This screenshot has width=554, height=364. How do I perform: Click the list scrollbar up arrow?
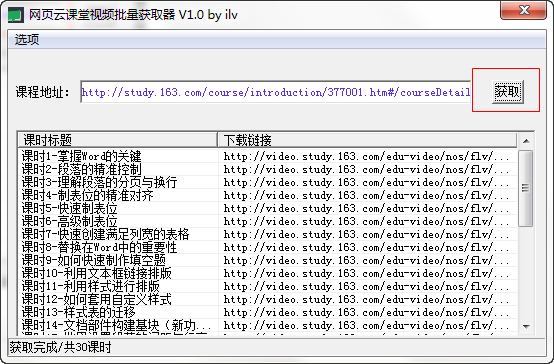click(x=526, y=141)
